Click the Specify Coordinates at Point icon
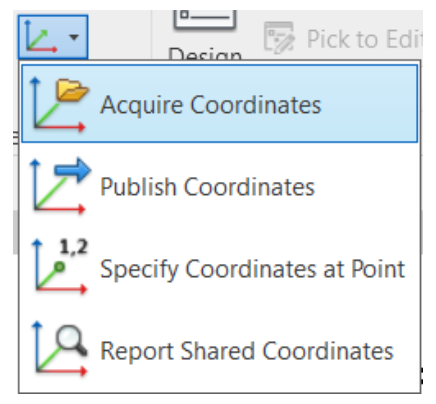Viewport: 436px width, 404px height. pos(59,267)
